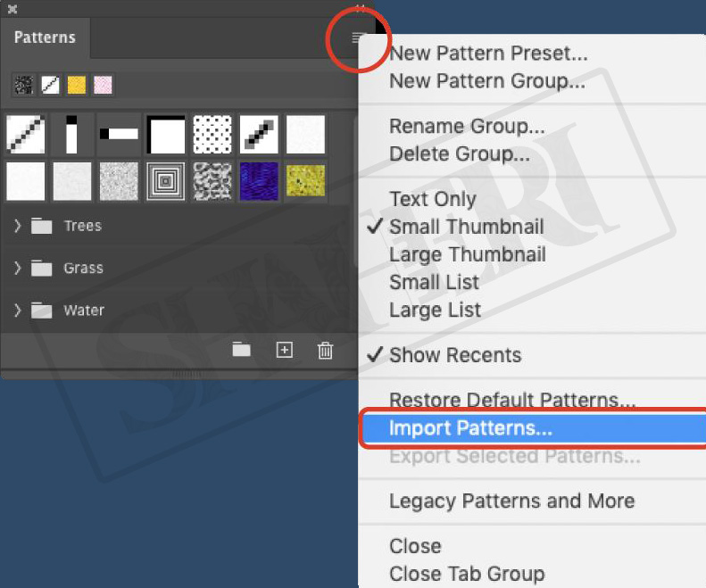Click Legacy Patterns and More
This screenshot has height=588, width=706.
511,501
